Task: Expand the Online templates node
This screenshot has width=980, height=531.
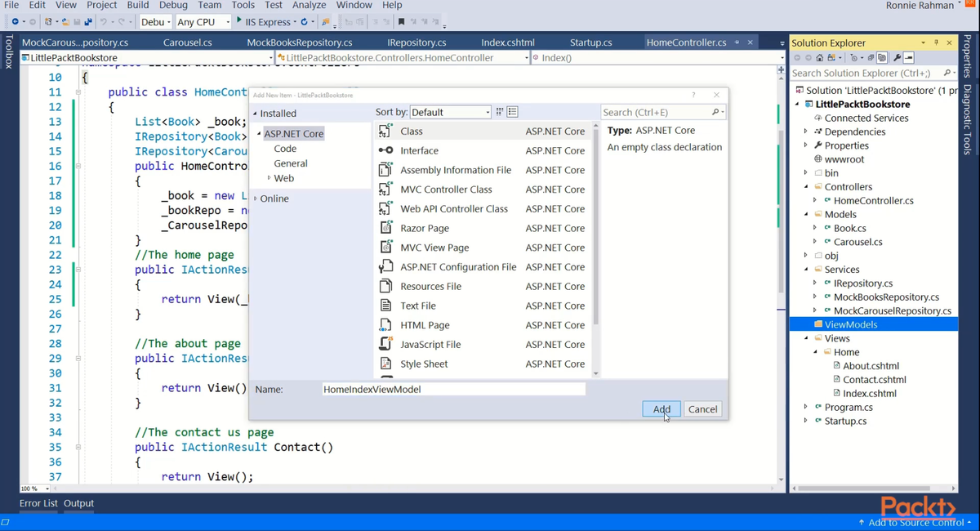Action: (255, 199)
